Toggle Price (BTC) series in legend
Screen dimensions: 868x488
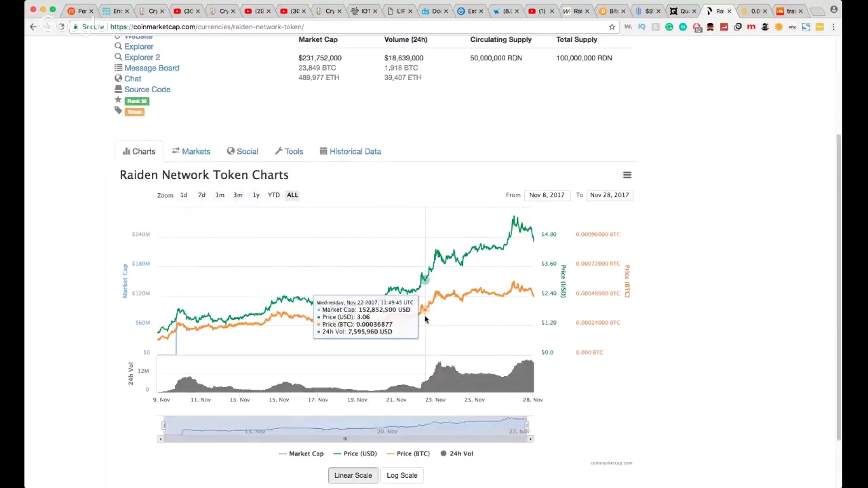(x=408, y=453)
